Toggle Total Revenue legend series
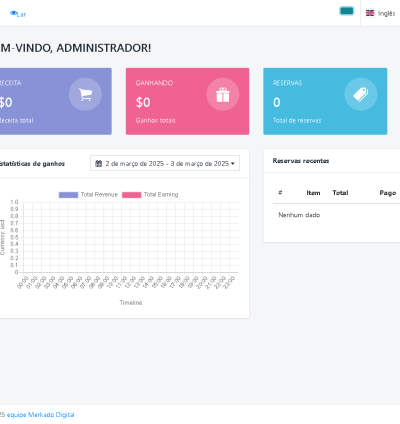 [x=88, y=195]
